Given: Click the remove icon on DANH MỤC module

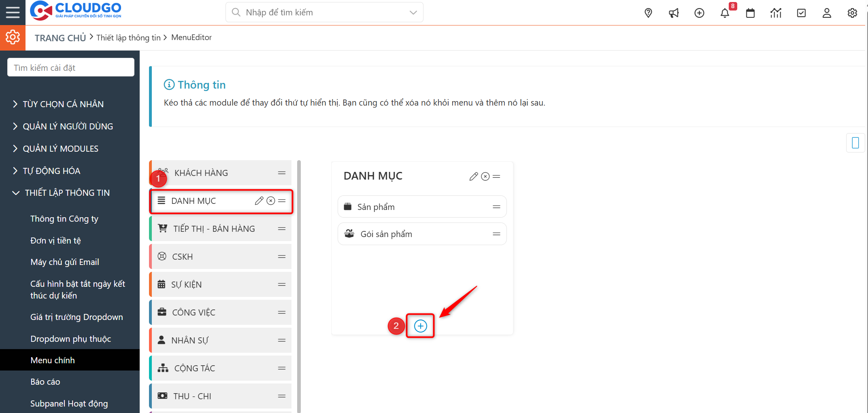Looking at the screenshot, I should [270, 201].
